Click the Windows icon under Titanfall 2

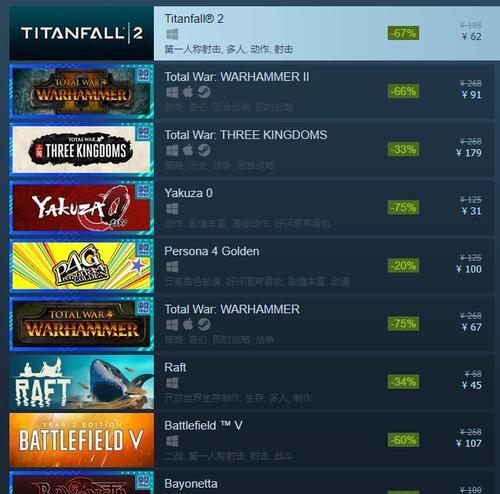pyautogui.click(x=172, y=34)
